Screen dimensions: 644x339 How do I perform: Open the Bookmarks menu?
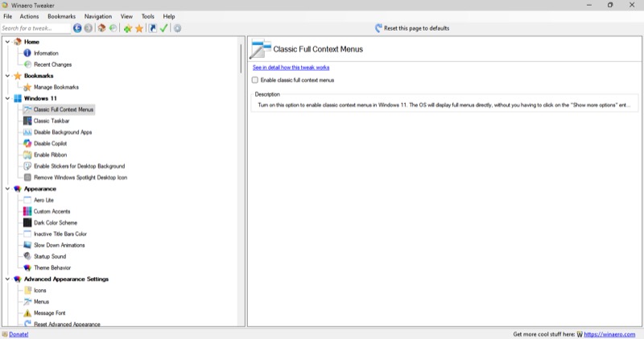(x=62, y=16)
